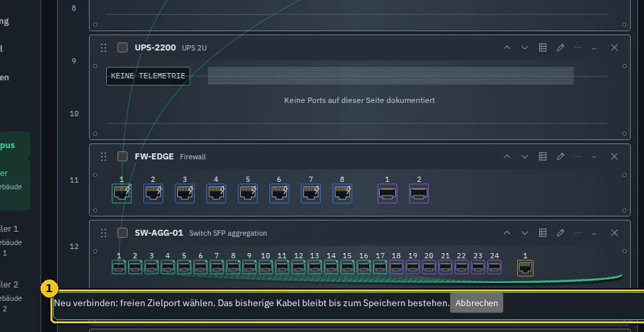Click the KEINE TELEMETRIE display on UPS-2200
Image resolution: width=644 pixels, height=332 pixels.
pos(148,76)
